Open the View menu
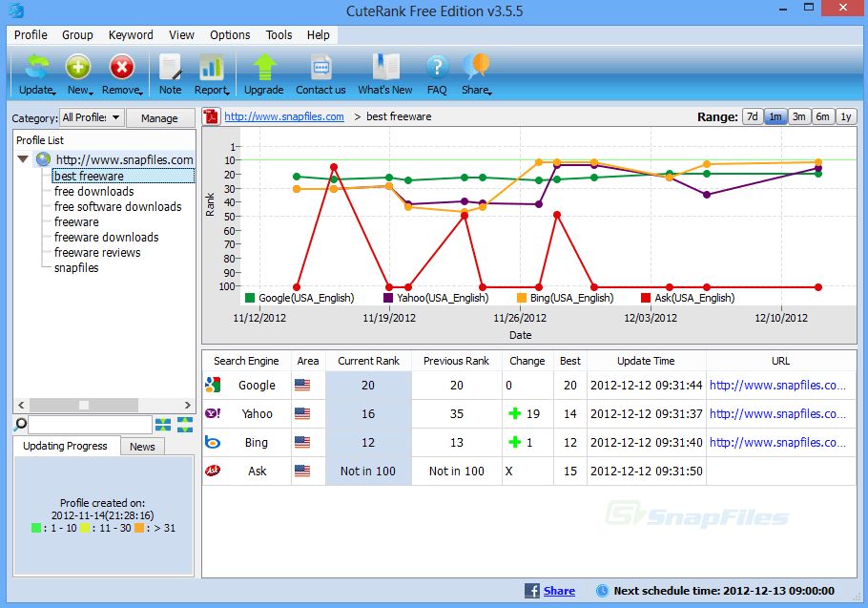 click(x=181, y=35)
